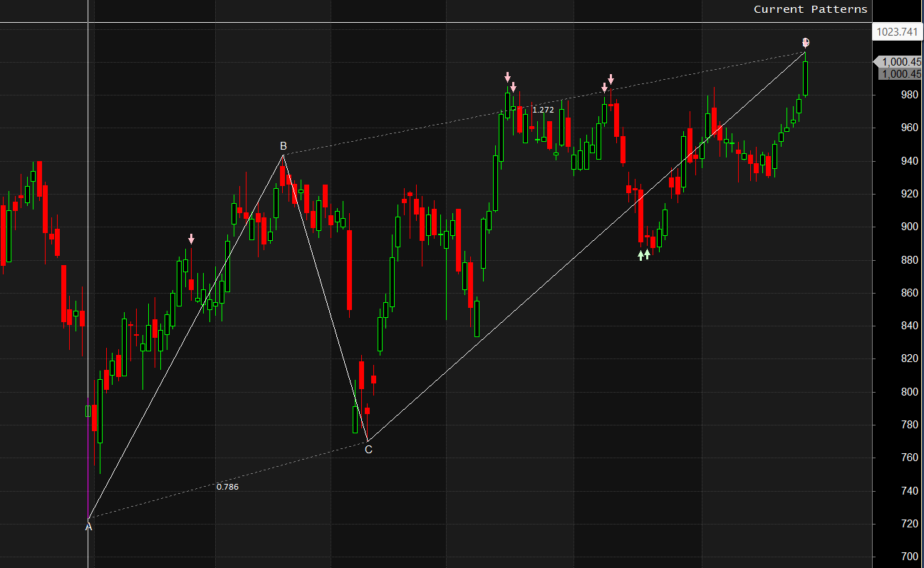Select pattern point C label
Viewport: 924px width, 568px height.
368,449
